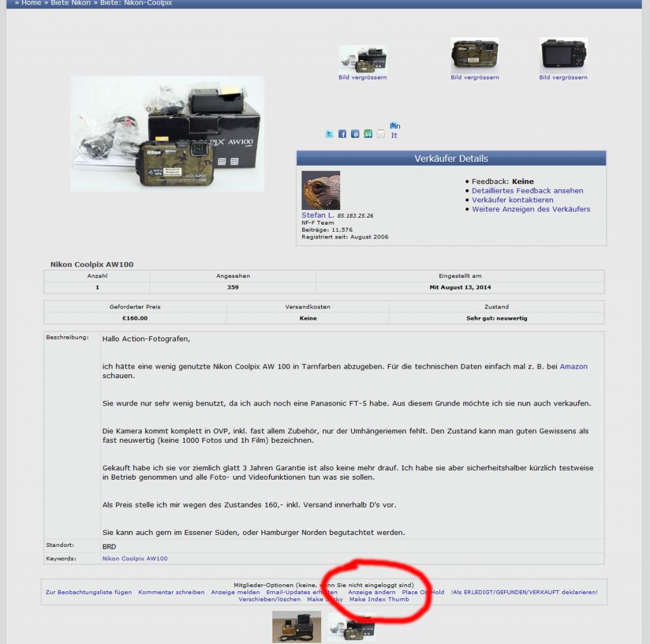Click 'Registriert seit: August 2006' text

345,237
